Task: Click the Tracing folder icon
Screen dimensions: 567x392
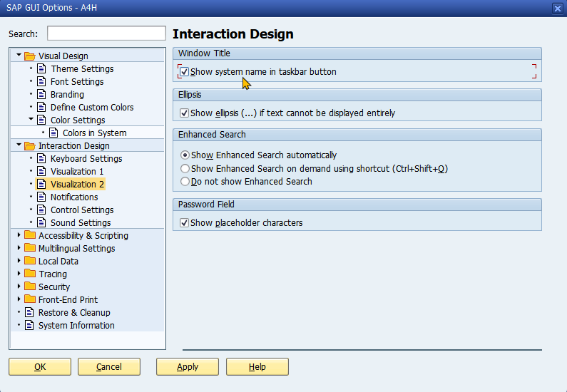Action: coord(30,274)
